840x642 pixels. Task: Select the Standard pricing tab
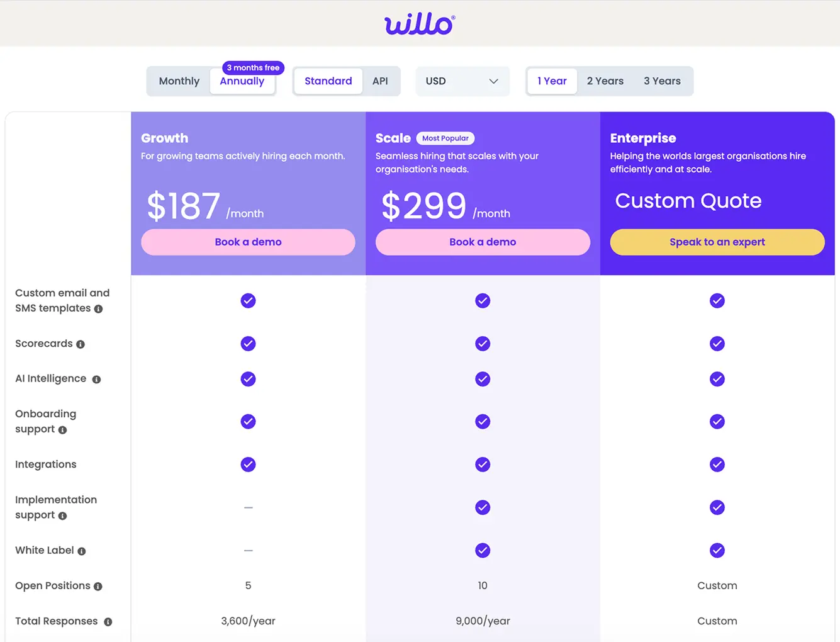tap(328, 81)
